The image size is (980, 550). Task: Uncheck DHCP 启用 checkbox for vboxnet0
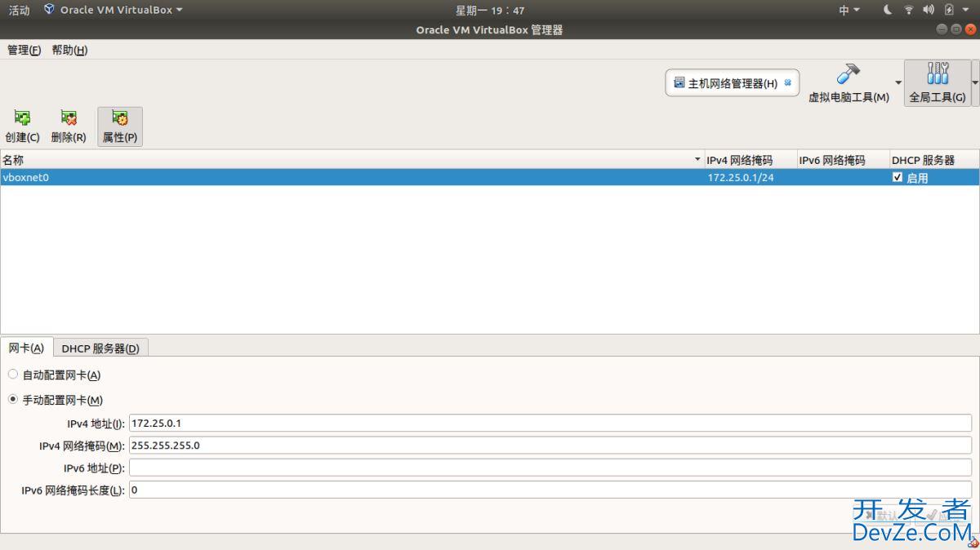(x=898, y=177)
